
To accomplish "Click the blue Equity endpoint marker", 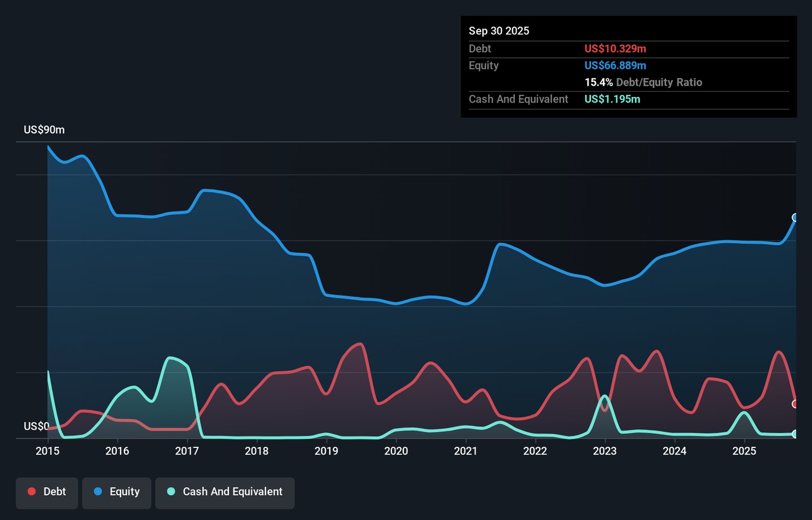I will pyautogui.click(x=795, y=217).
